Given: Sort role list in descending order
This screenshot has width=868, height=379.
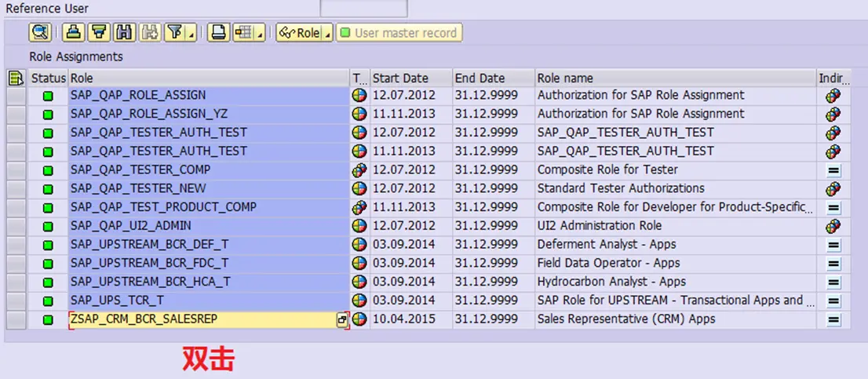Looking at the screenshot, I should tap(99, 33).
